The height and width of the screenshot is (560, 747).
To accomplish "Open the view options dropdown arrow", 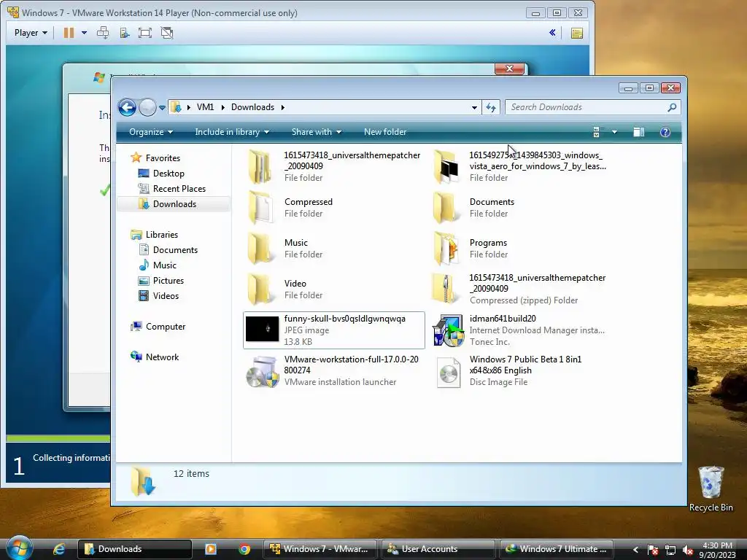I will coord(614,132).
